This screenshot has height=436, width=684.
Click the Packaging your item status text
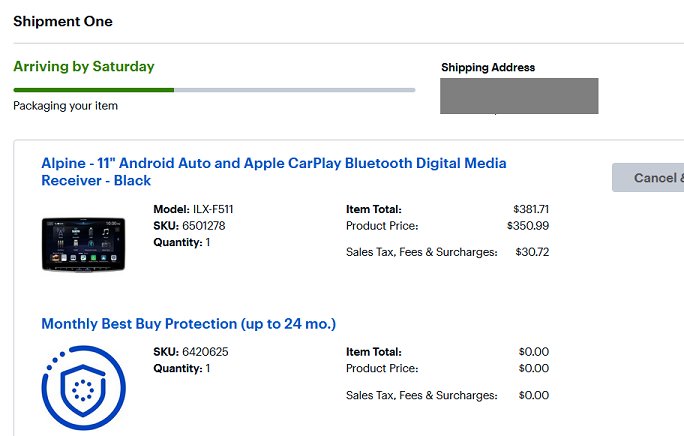pos(65,106)
